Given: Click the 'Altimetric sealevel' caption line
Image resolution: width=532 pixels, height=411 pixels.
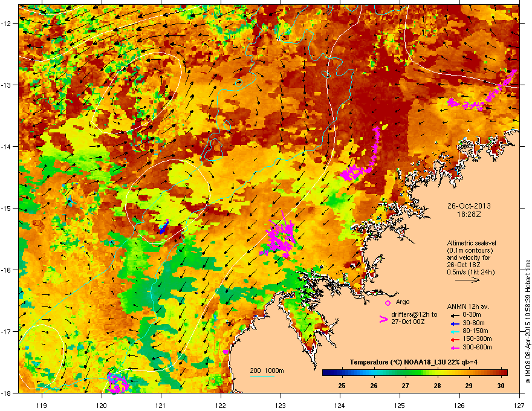Looking at the screenshot, I should [472, 243].
